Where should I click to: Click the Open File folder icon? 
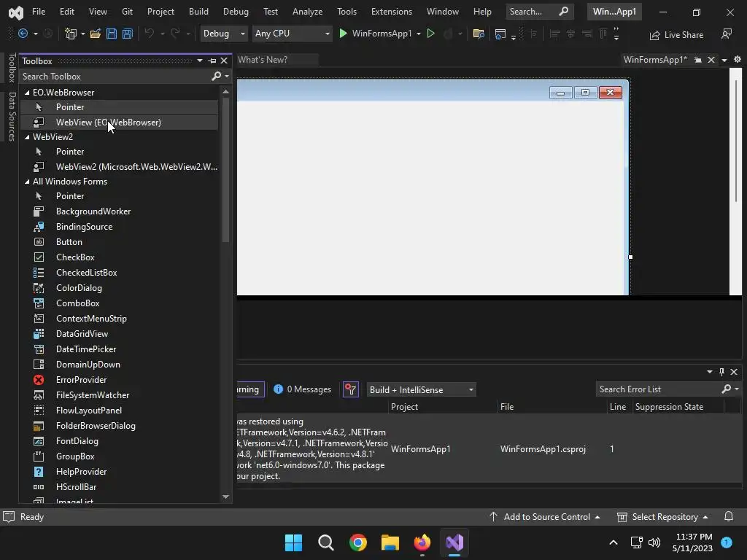(96, 34)
